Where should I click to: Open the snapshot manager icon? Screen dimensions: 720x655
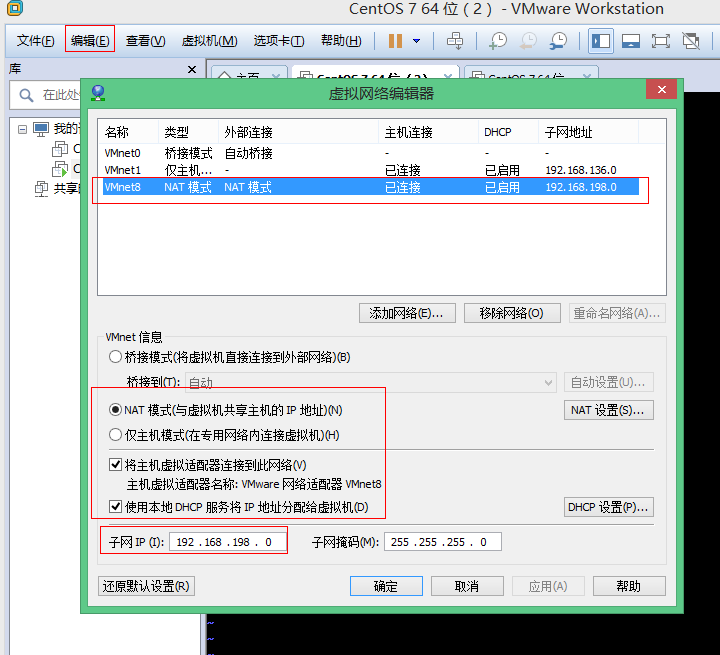pyautogui.click(x=558, y=41)
